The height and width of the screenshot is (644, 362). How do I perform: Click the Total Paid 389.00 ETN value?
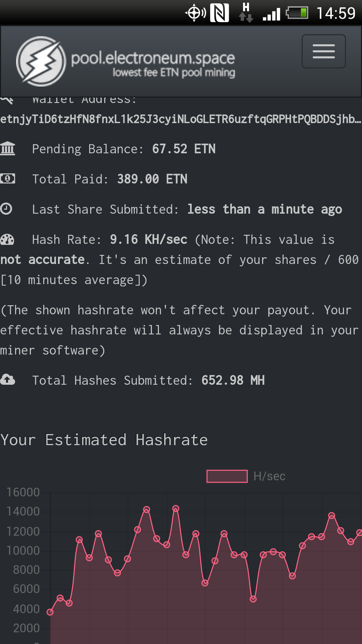click(x=152, y=179)
